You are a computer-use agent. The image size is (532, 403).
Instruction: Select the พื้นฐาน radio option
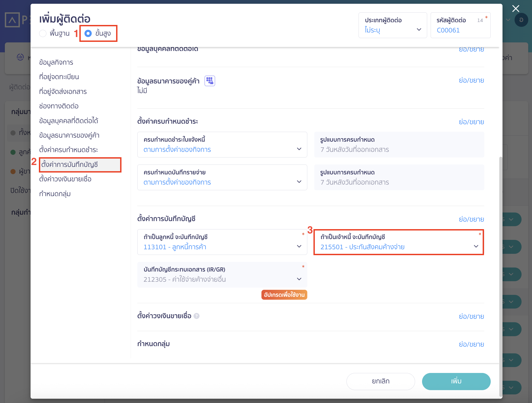pyautogui.click(x=43, y=34)
